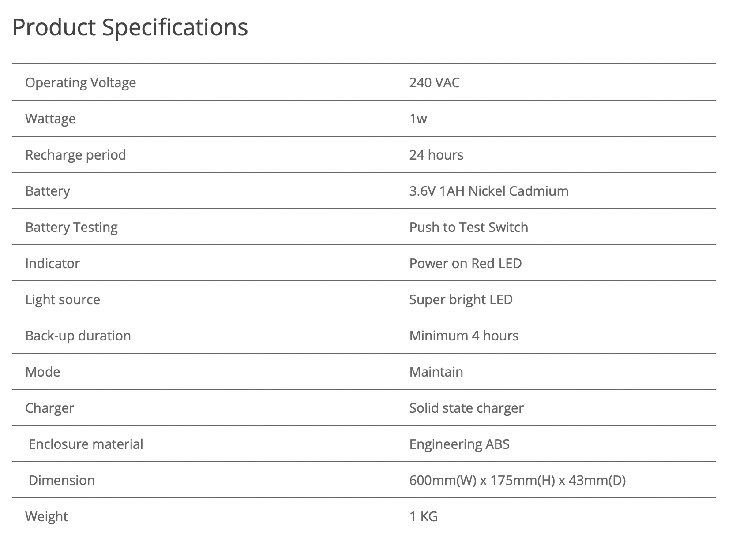Select the Recharge period label
Image resolution: width=736 pixels, height=560 pixels.
pos(75,155)
